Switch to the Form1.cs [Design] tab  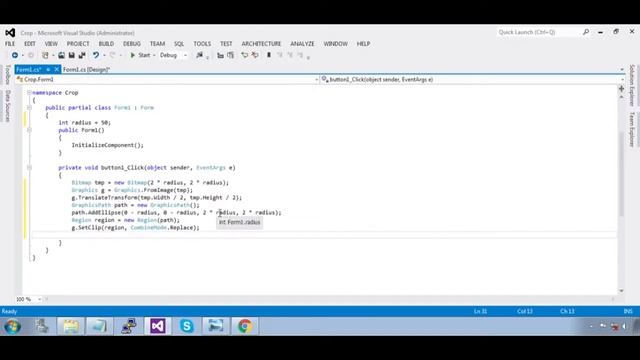click(86, 69)
